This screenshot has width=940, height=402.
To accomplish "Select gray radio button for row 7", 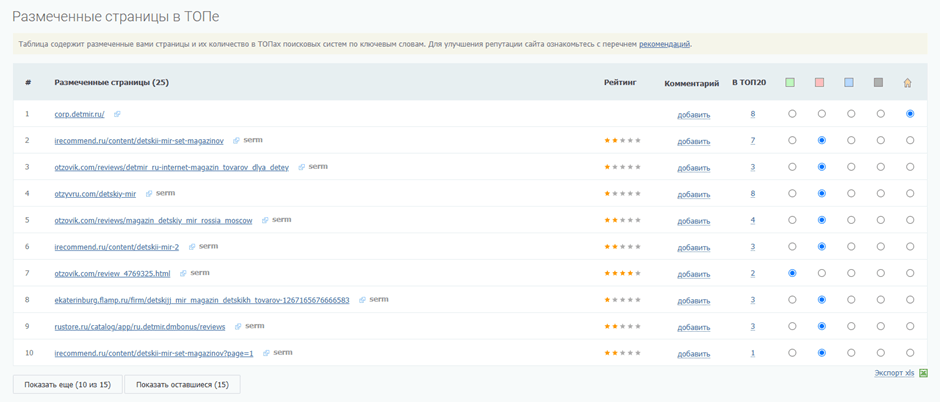I will [x=880, y=273].
